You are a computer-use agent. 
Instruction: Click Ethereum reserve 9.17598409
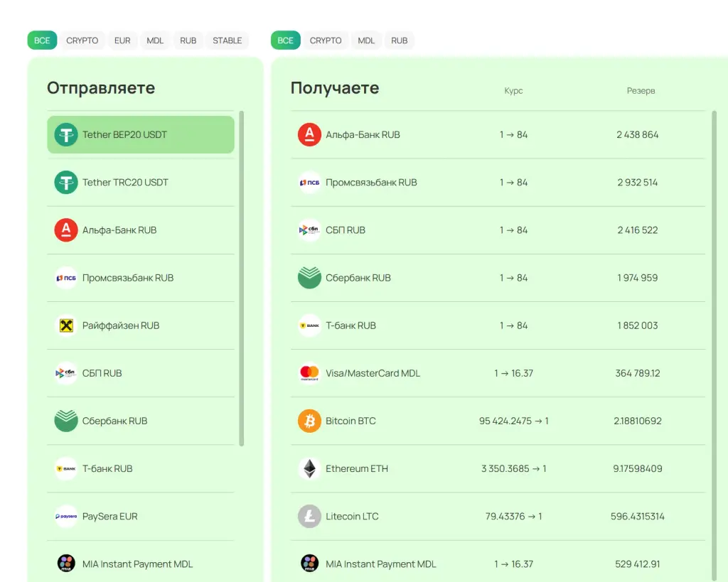(x=638, y=469)
